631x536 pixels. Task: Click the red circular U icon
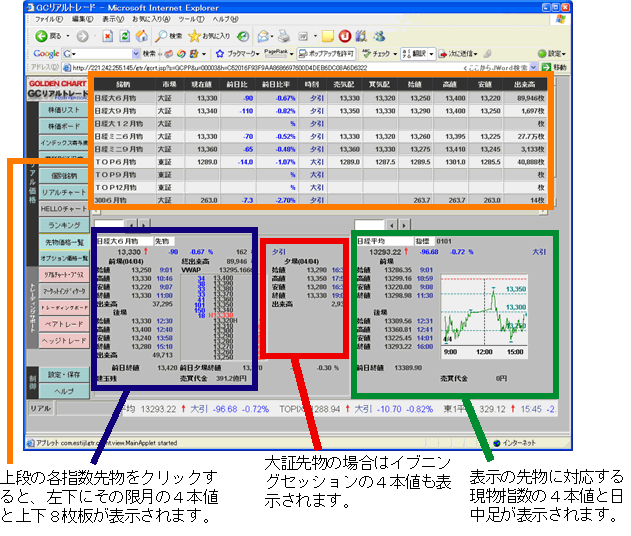tap(344, 37)
